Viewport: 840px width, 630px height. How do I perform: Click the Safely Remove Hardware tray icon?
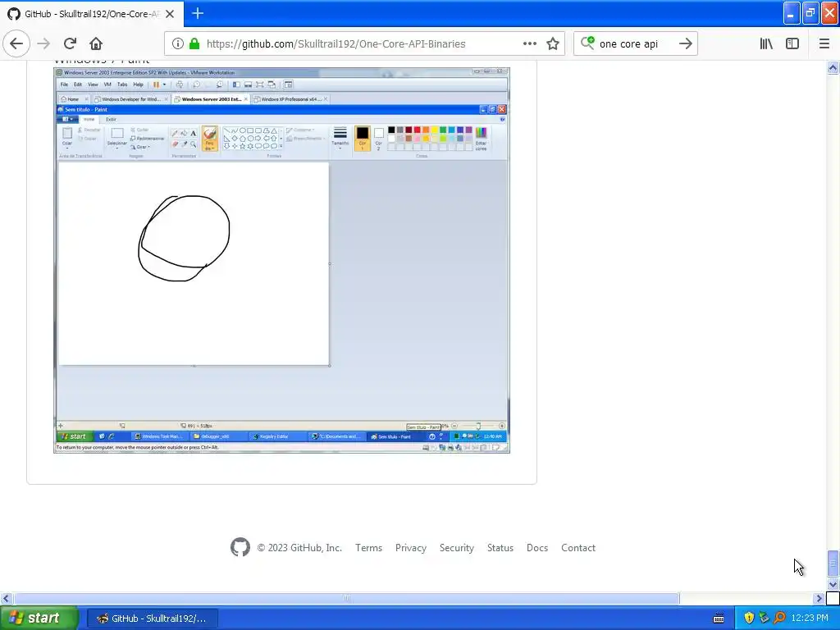pyautogui.click(x=764, y=619)
